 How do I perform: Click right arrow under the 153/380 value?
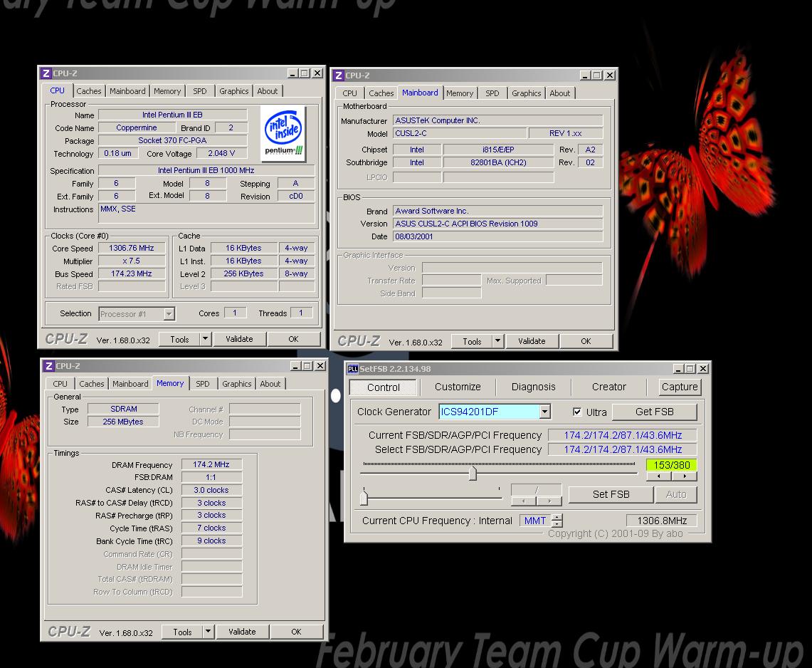pos(685,476)
